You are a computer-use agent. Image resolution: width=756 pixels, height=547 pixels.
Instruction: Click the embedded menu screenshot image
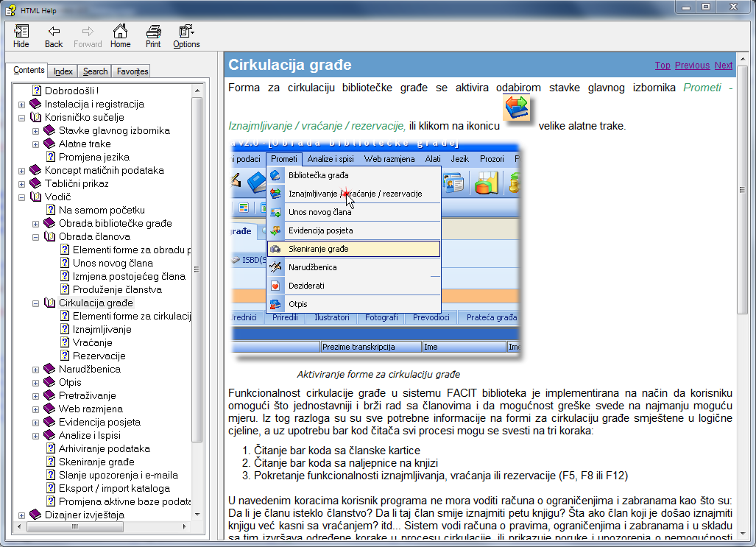(x=375, y=250)
